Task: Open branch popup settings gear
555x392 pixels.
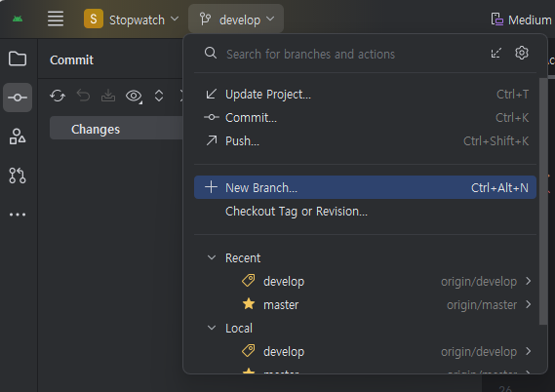Action: click(x=522, y=53)
